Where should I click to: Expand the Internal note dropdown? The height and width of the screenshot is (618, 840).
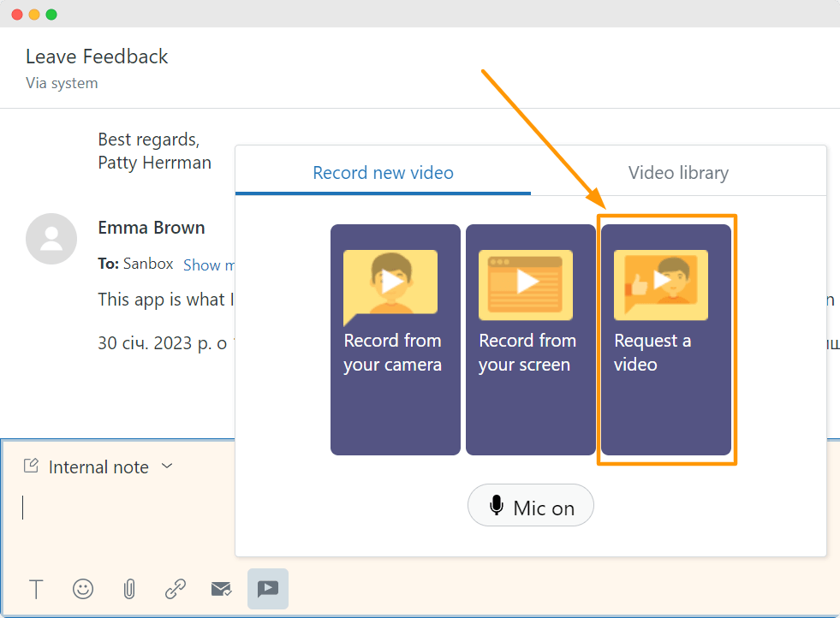167,466
